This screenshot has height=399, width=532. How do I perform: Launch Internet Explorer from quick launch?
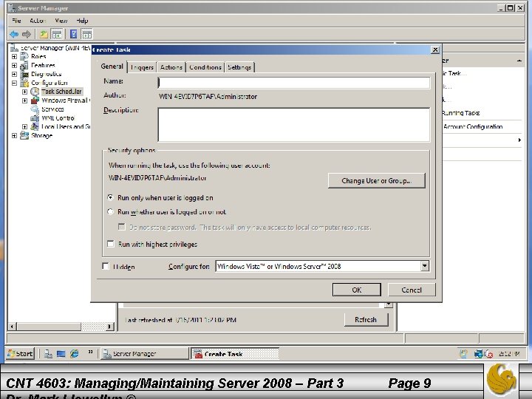[x=75, y=354]
